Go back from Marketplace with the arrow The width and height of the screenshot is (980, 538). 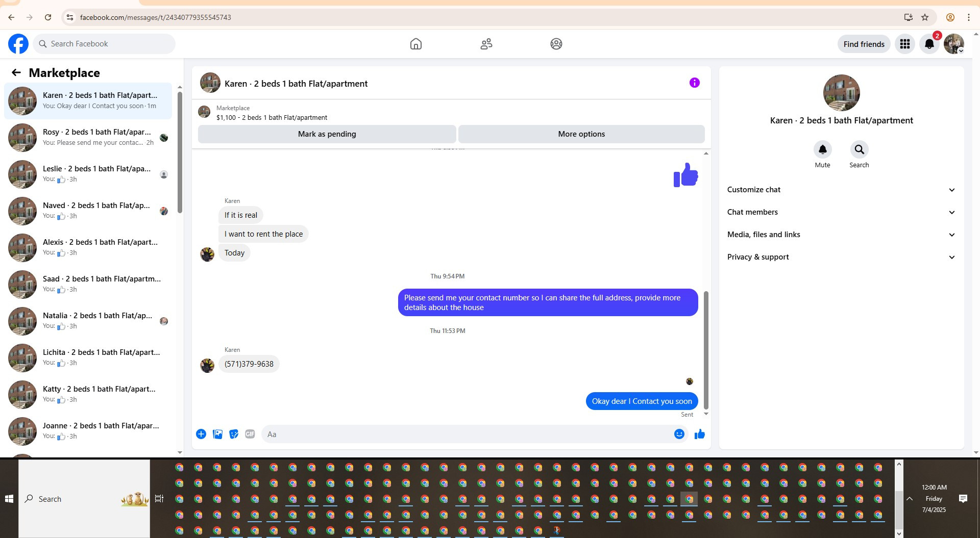(x=16, y=72)
